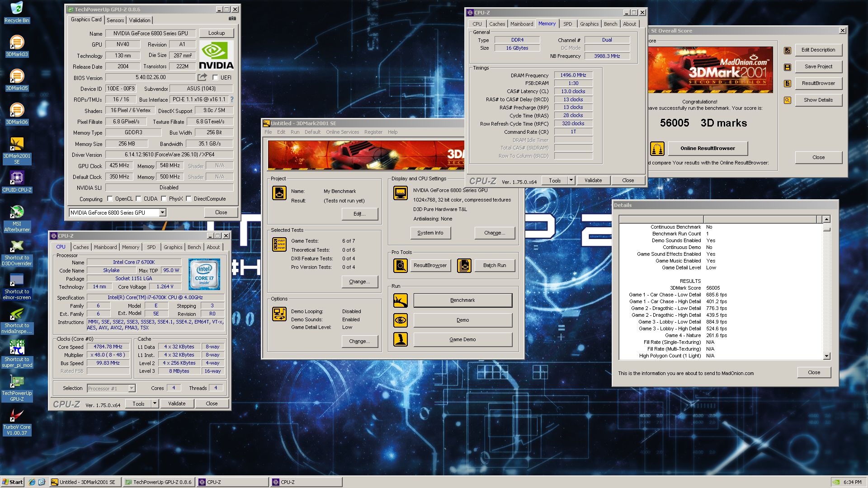Click the Edit button under Project
868x488 pixels.
[359, 214]
